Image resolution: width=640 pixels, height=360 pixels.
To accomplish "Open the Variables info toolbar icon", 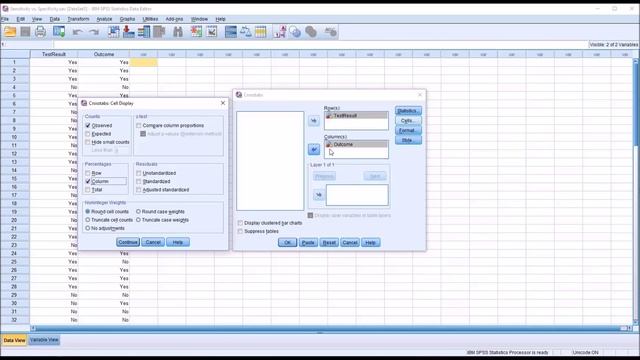I will click(144, 32).
